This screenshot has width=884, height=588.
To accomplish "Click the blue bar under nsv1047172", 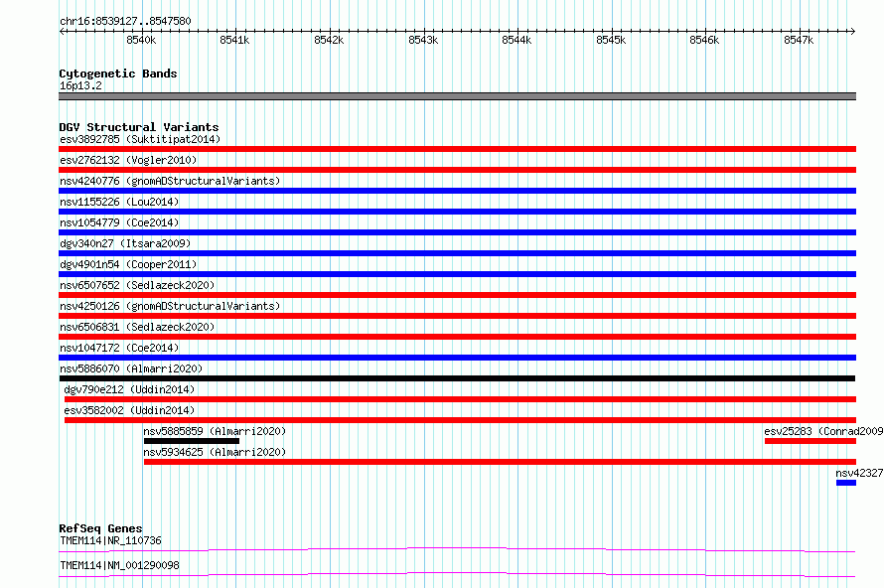I will 457,358.
